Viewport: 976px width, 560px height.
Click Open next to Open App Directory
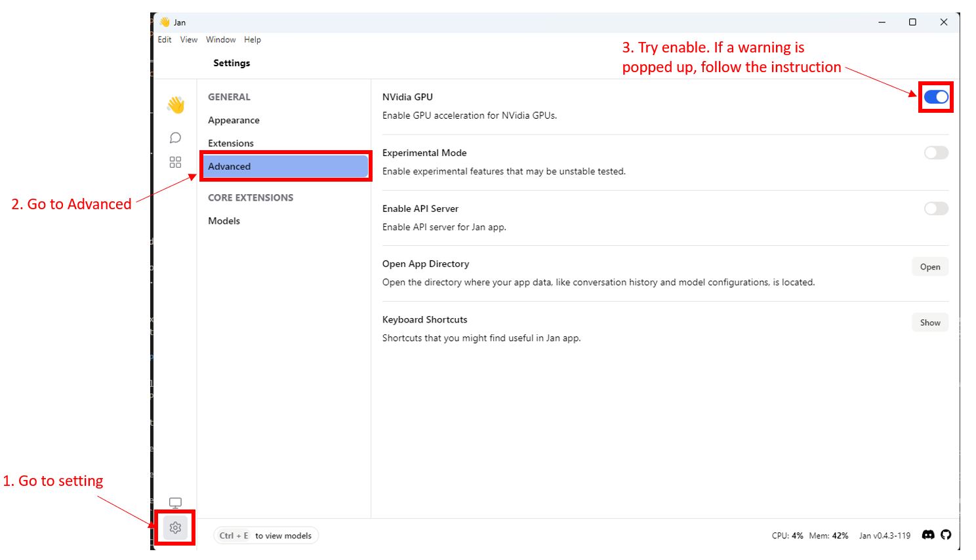pyautogui.click(x=929, y=266)
